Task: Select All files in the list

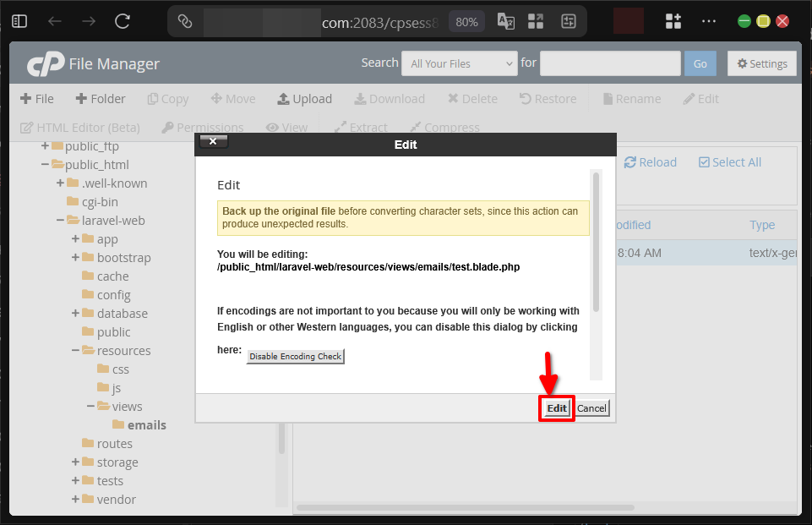Action: point(729,161)
